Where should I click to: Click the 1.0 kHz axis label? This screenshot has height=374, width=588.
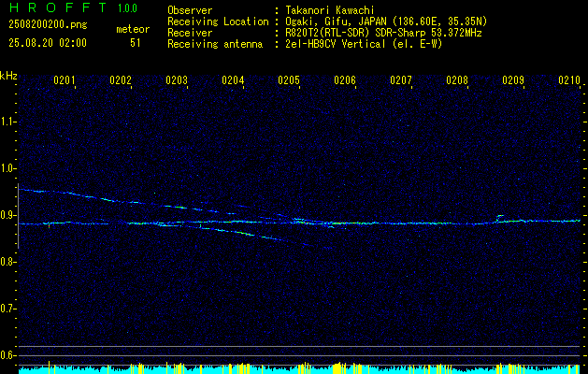click(x=7, y=168)
